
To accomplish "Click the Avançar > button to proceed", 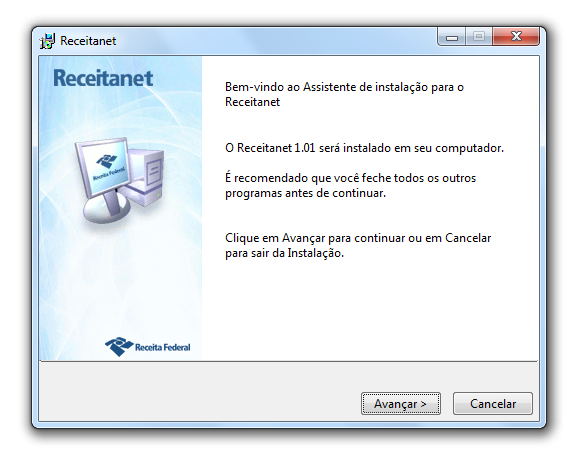I will 401,403.
